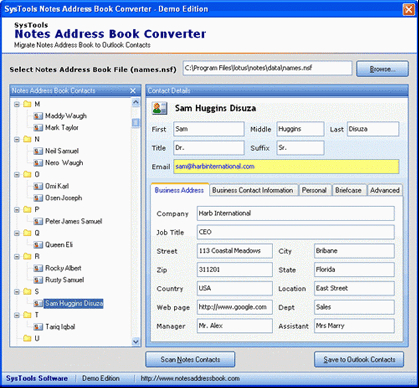Screen dimensions: 419x388
Task: Click the Title field showing Dr.
Action: coord(209,148)
